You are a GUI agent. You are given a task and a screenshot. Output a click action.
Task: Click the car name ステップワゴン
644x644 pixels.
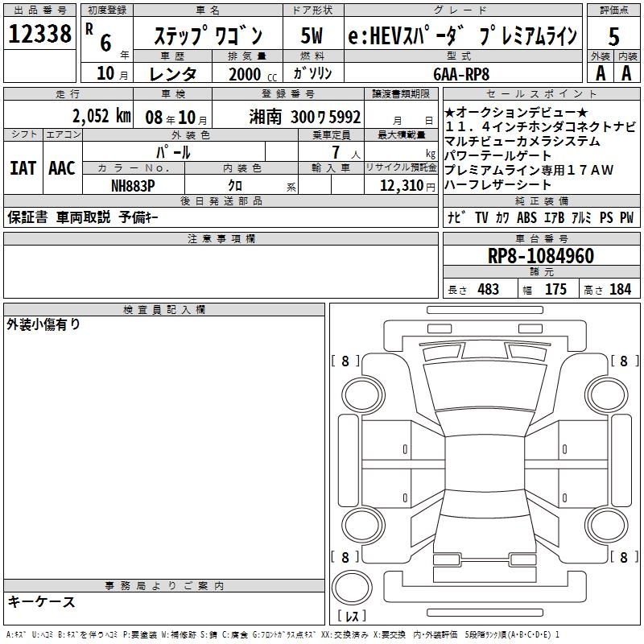tap(208, 35)
